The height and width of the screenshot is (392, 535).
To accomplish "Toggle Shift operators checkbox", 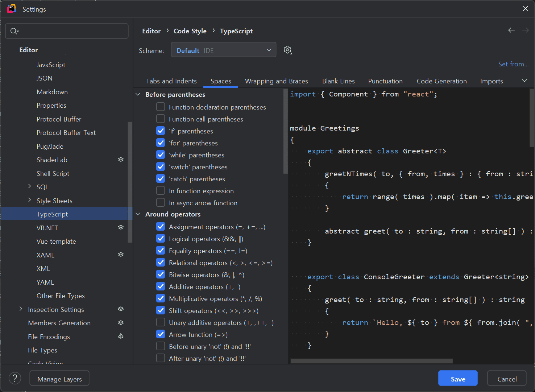I will (161, 310).
